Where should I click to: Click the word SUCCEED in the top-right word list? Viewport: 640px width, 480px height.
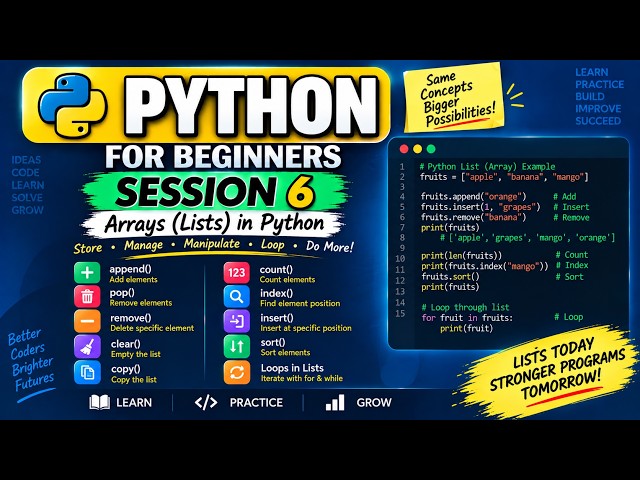coord(598,121)
